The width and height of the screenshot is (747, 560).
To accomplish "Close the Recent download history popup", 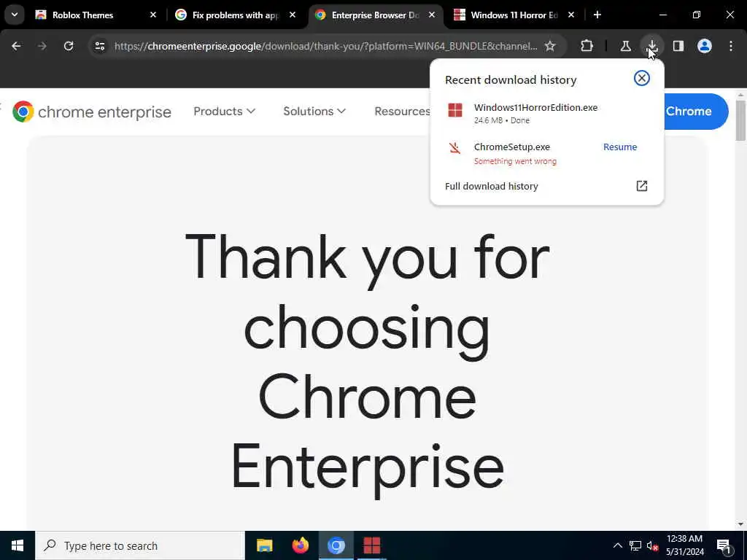I will tap(642, 78).
